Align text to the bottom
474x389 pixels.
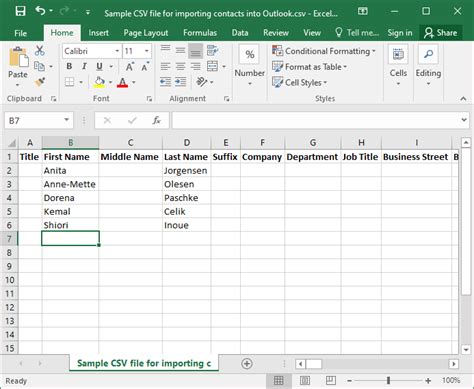[x=195, y=50]
